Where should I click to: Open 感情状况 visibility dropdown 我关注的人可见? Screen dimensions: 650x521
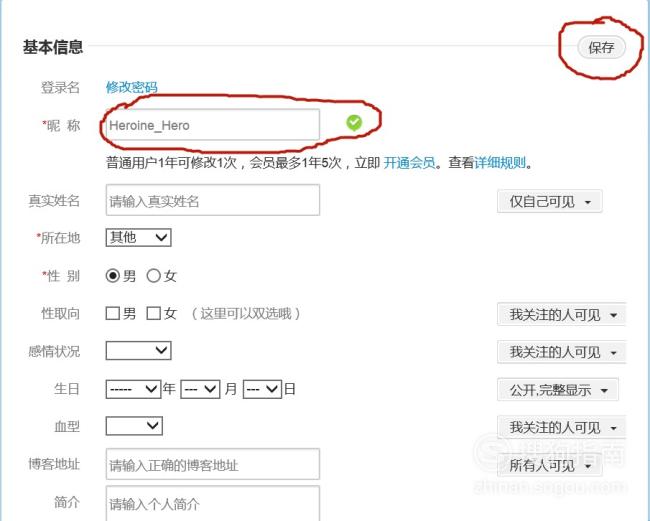(x=561, y=352)
